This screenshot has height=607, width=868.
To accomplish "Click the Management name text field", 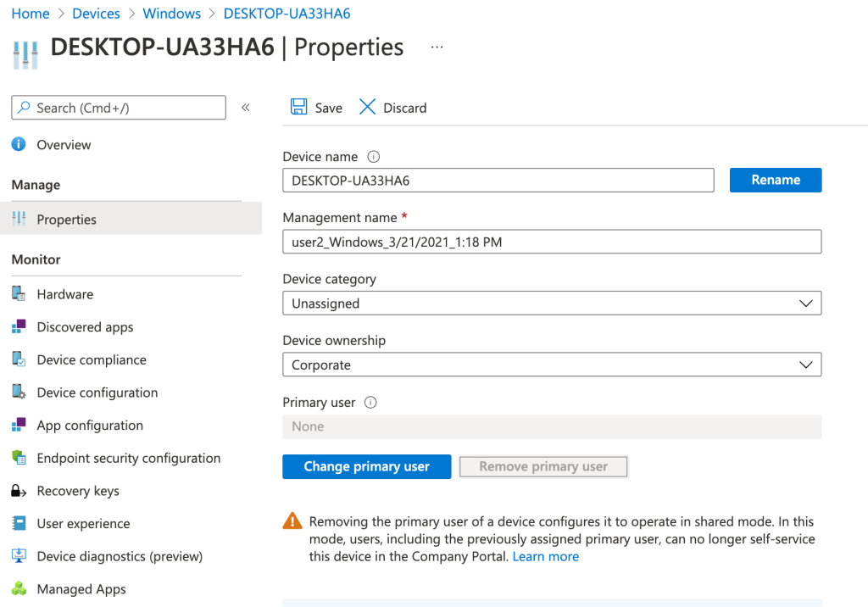I will [551, 242].
